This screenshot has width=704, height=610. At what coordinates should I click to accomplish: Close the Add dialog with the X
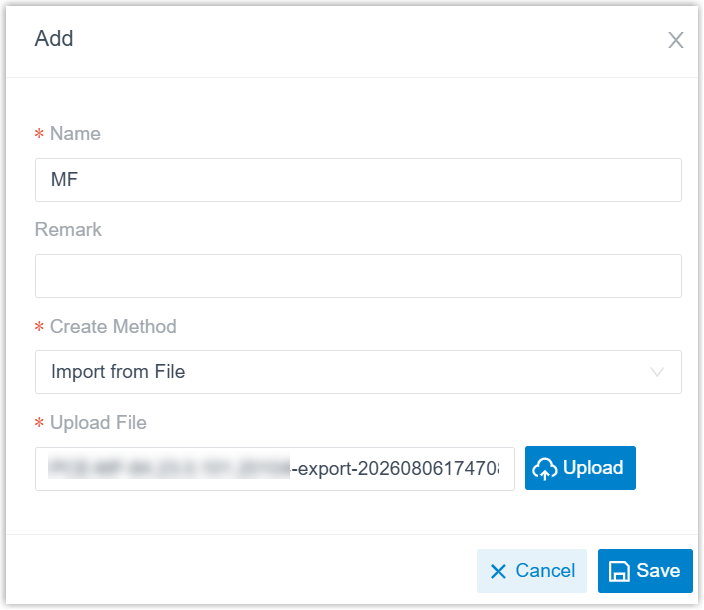pyautogui.click(x=675, y=40)
